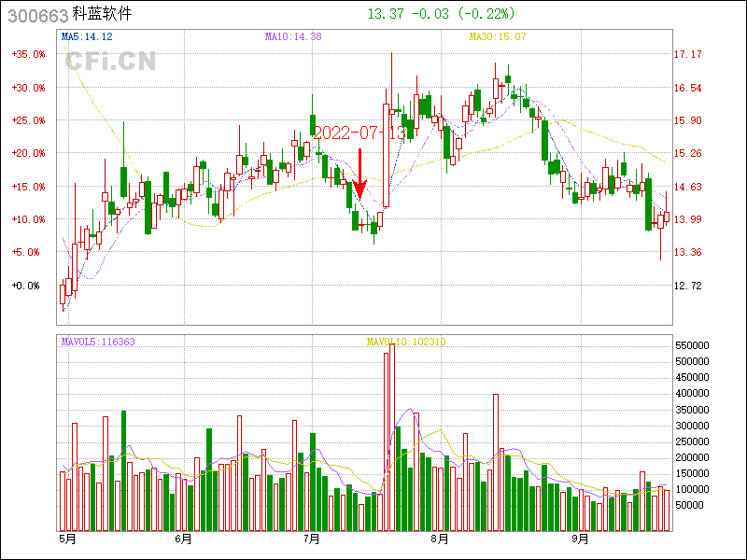
Task: Click the 6月 month label
Action: pos(183,539)
